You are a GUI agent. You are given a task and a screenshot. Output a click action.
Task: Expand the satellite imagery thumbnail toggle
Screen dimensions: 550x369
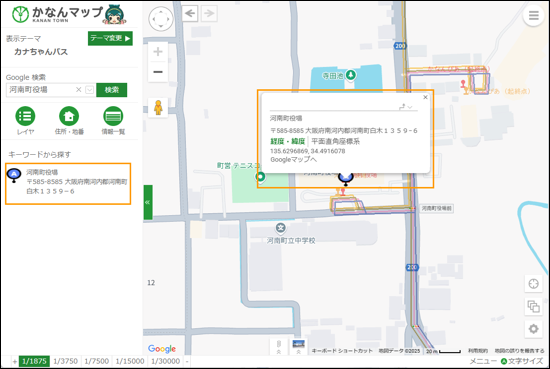[299, 347]
